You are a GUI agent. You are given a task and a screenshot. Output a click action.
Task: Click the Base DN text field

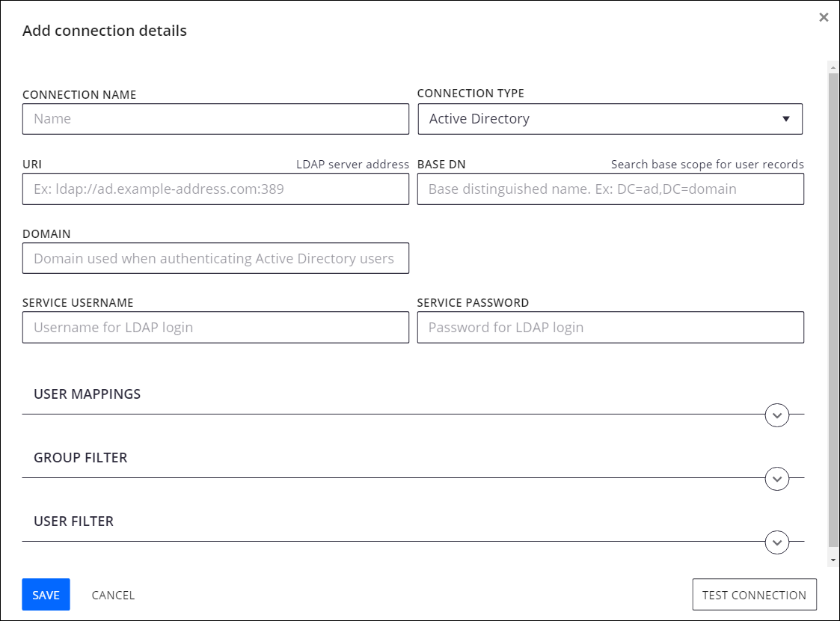[610, 189]
